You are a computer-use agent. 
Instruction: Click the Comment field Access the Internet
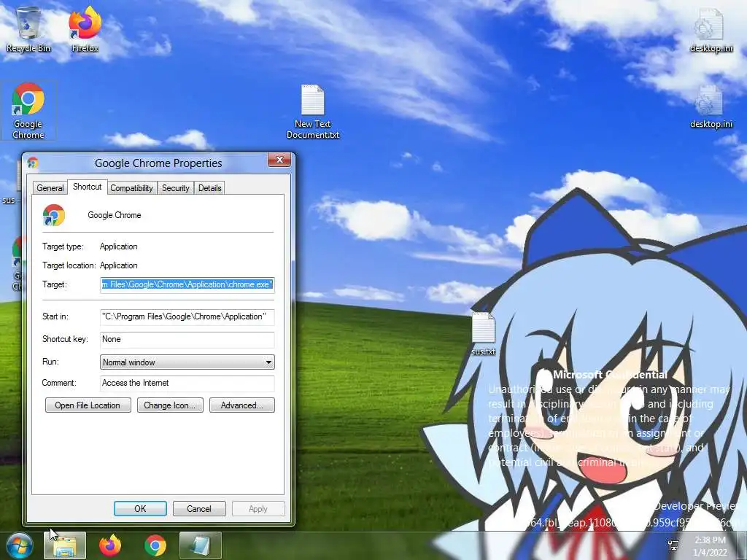tap(187, 384)
